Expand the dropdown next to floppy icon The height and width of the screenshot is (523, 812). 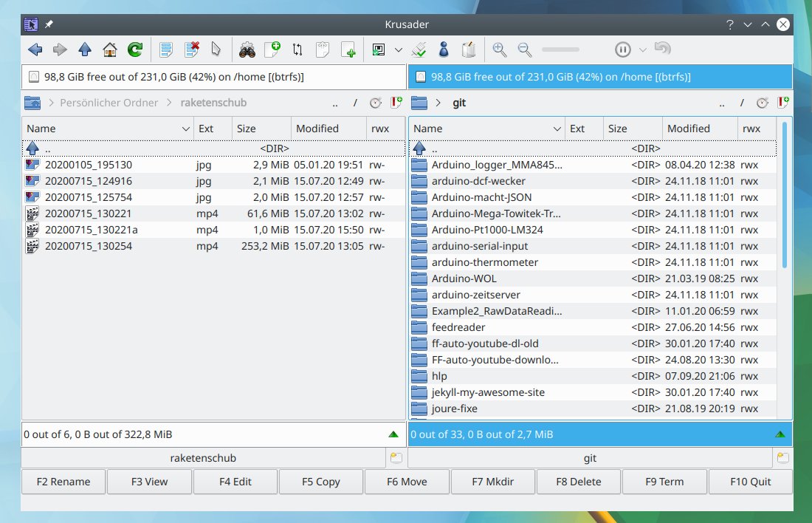pyautogui.click(x=398, y=50)
